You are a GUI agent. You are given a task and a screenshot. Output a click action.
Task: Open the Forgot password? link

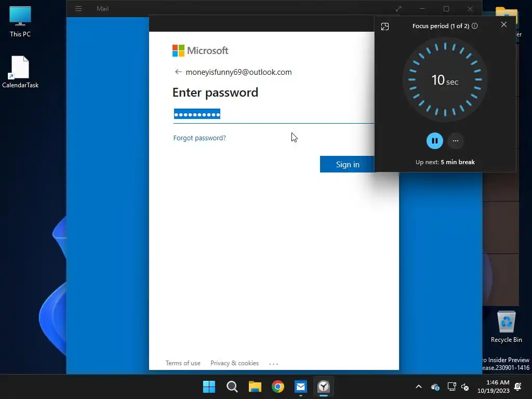pos(199,138)
